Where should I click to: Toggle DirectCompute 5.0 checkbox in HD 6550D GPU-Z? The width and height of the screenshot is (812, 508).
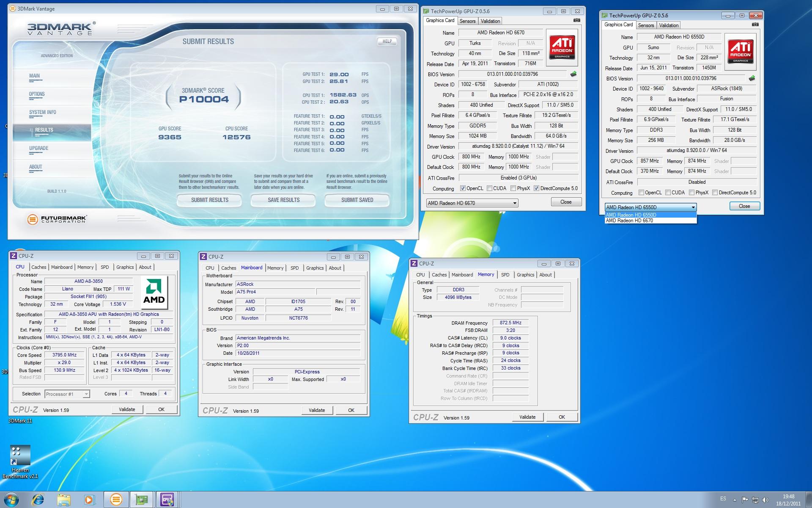coord(715,193)
